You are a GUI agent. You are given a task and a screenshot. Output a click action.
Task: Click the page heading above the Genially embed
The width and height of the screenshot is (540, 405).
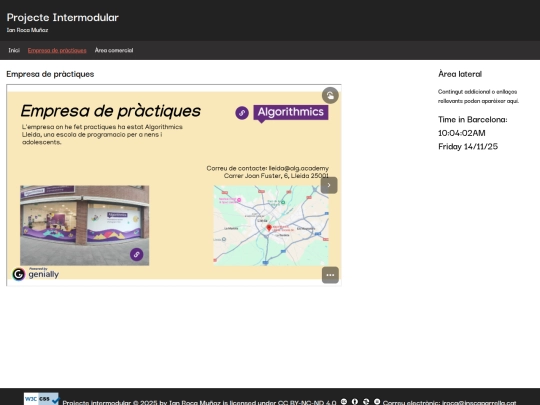point(50,74)
